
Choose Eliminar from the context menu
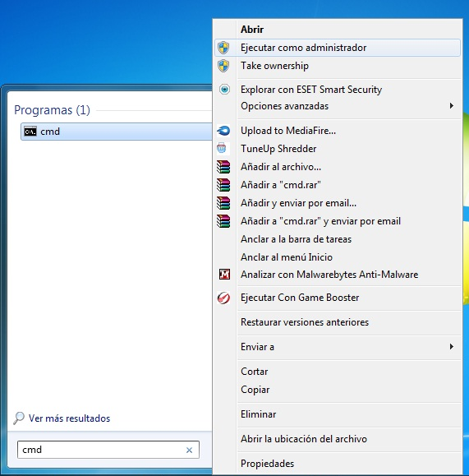pos(338,414)
